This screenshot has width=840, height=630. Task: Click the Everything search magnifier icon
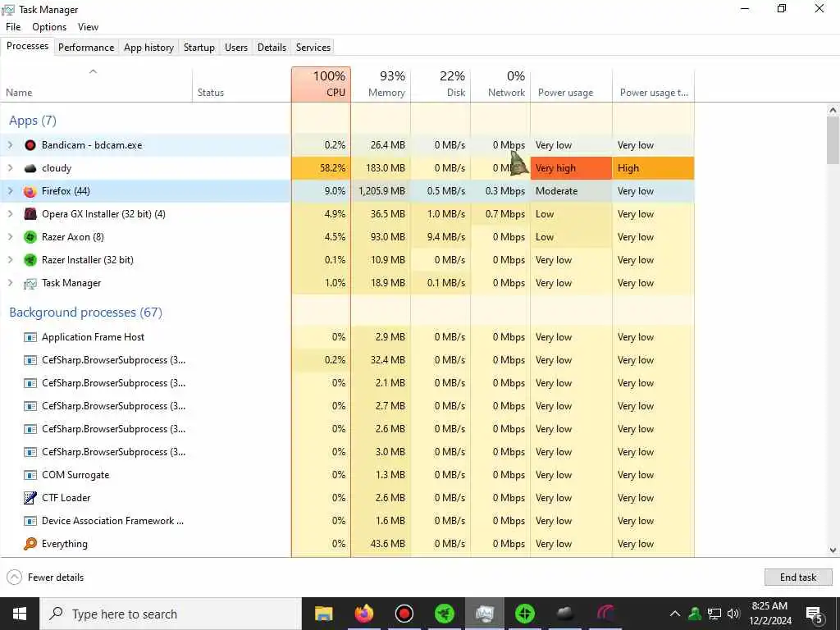click(x=30, y=544)
